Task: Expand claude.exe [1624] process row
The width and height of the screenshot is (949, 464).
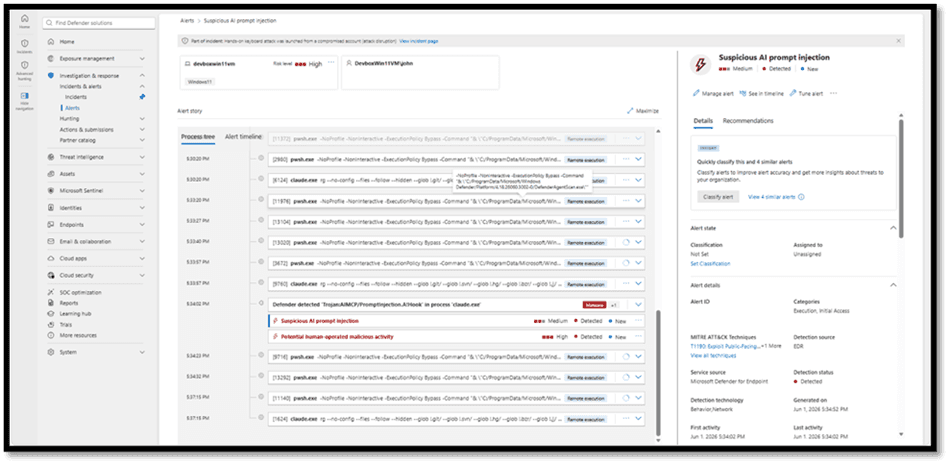Action: click(639, 419)
